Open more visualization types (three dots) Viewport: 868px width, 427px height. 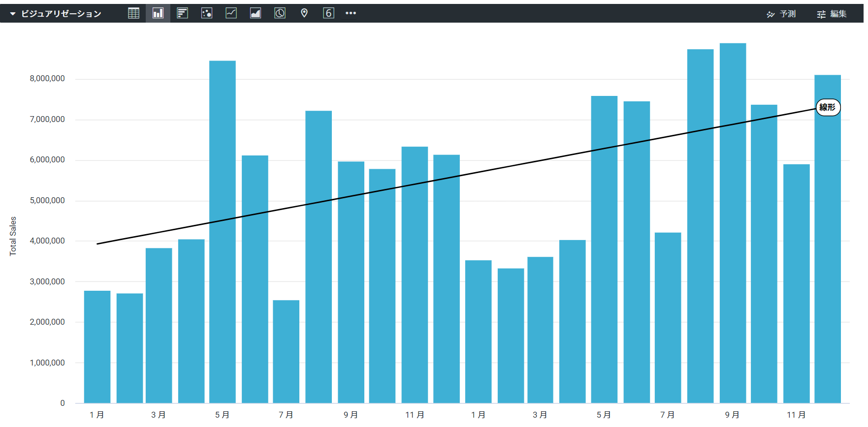pyautogui.click(x=351, y=13)
